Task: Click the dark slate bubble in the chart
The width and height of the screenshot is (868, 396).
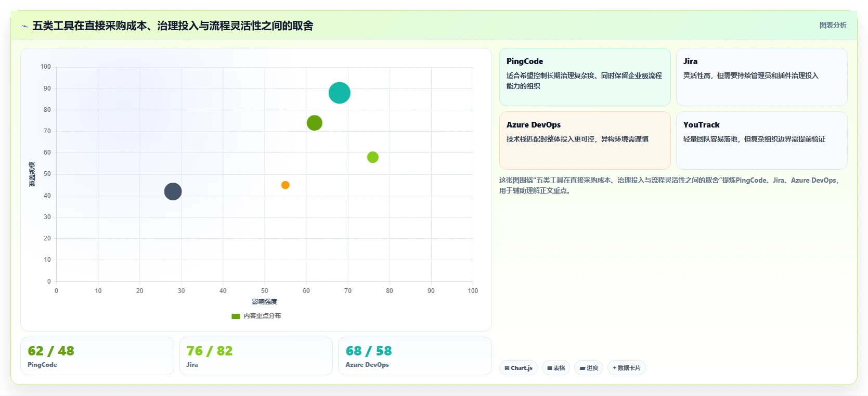Action: tap(173, 191)
